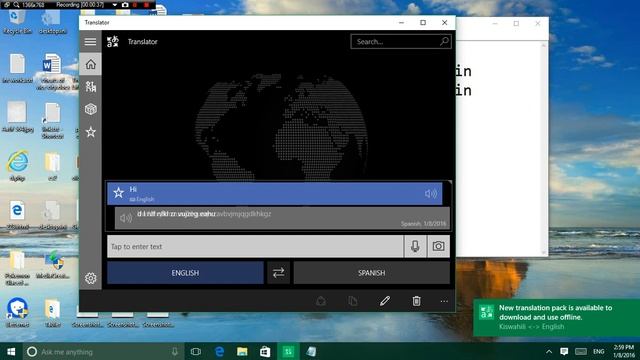Click the Translator app taskbar icon
Image resolution: width=640 pixels, height=360 pixels.
coord(288,351)
